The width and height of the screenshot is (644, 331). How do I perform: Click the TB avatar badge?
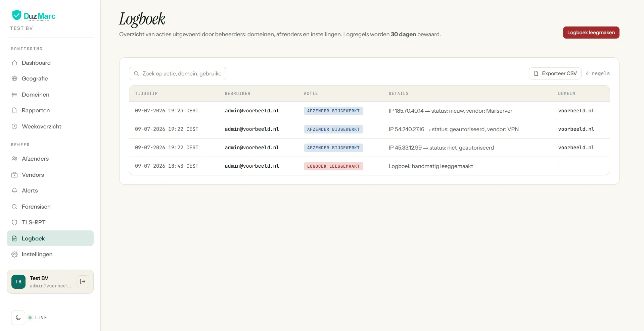pyautogui.click(x=18, y=282)
